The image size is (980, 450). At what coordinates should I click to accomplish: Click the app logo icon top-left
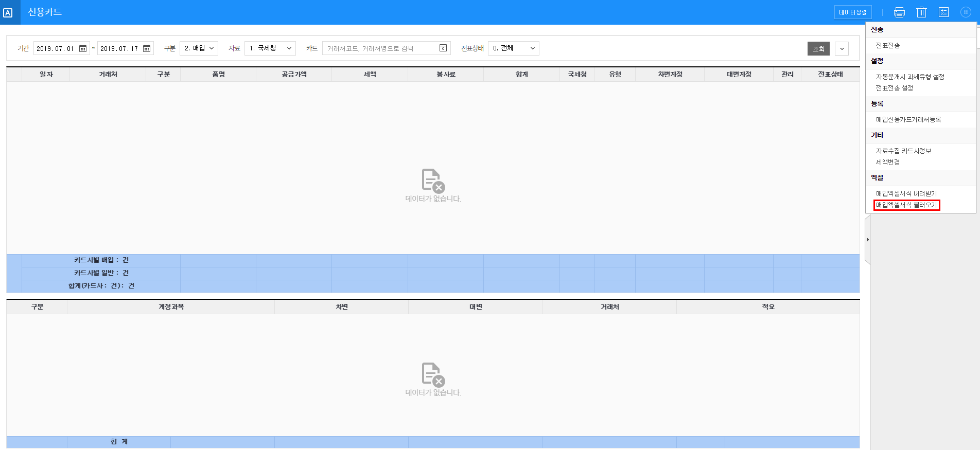pos(8,13)
